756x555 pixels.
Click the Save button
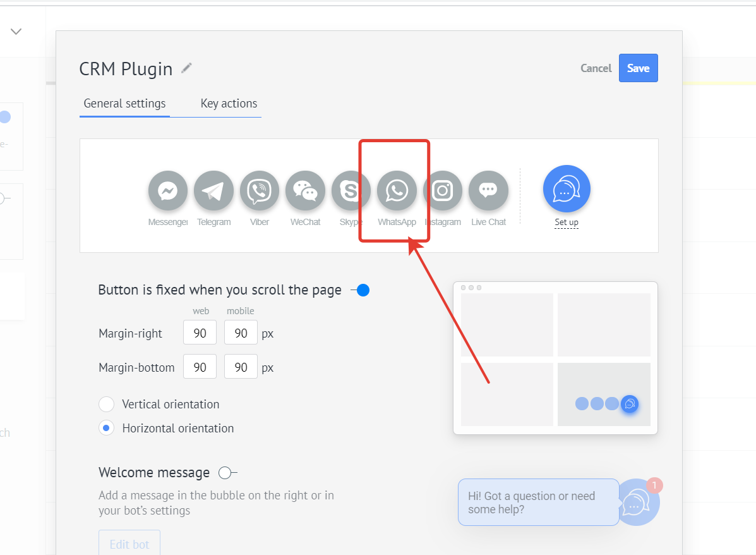(x=639, y=68)
